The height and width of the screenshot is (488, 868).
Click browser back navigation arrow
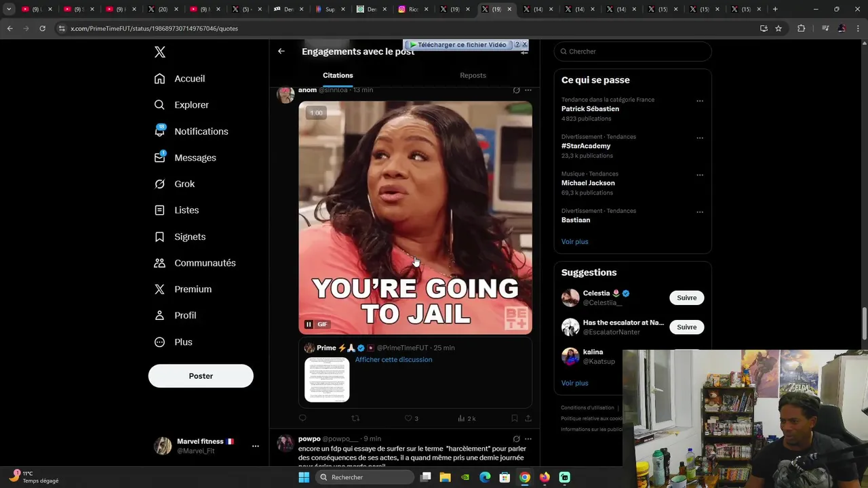click(9, 28)
